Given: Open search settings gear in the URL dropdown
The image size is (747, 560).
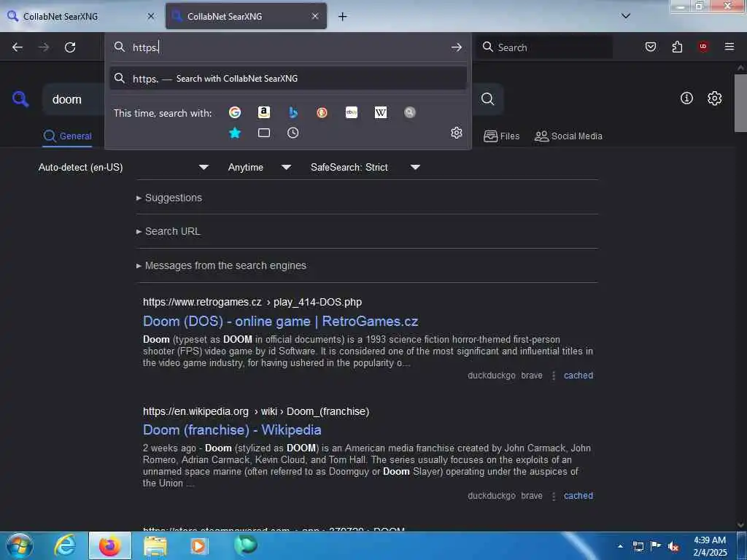Looking at the screenshot, I should [457, 133].
